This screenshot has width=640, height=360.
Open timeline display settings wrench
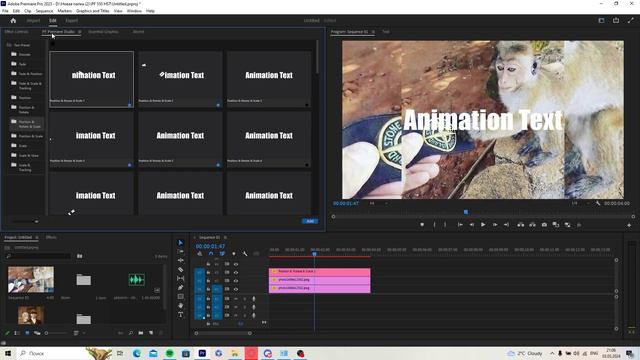point(245,254)
